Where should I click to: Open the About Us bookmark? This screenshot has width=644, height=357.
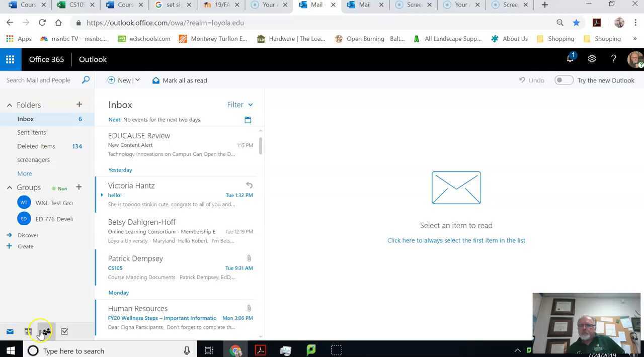(509, 39)
